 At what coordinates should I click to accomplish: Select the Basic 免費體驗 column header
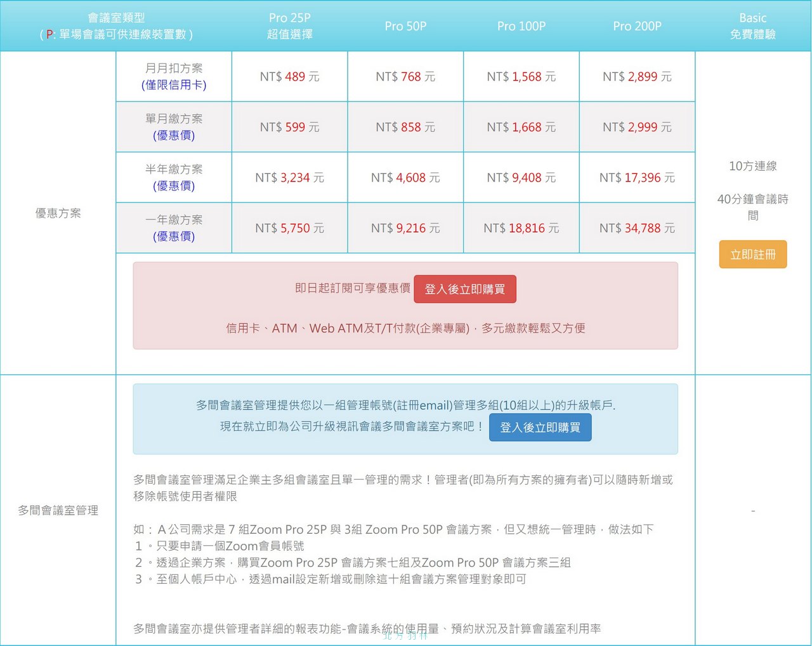pos(753,26)
